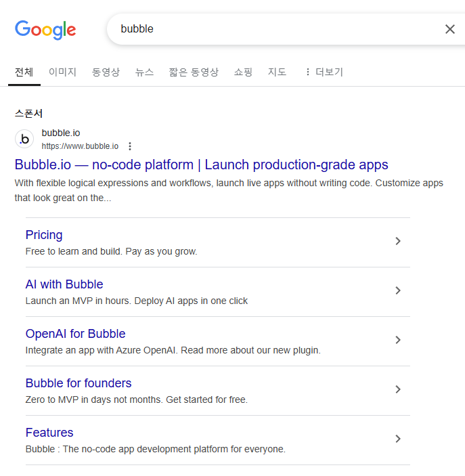Switch to the 이미지 tab
The height and width of the screenshot is (476, 465).
pos(62,72)
